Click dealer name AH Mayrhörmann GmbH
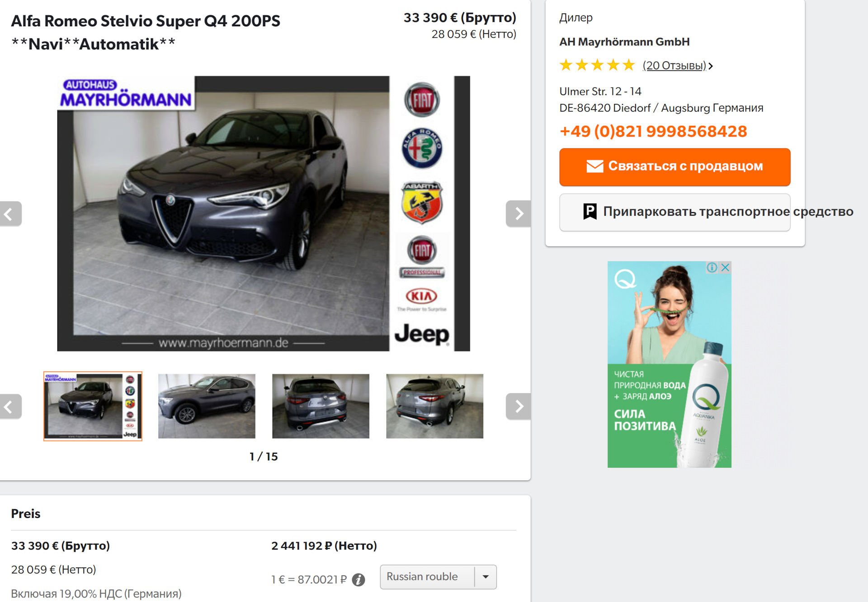This screenshot has height=602, width=868. [x=624, y=42]
